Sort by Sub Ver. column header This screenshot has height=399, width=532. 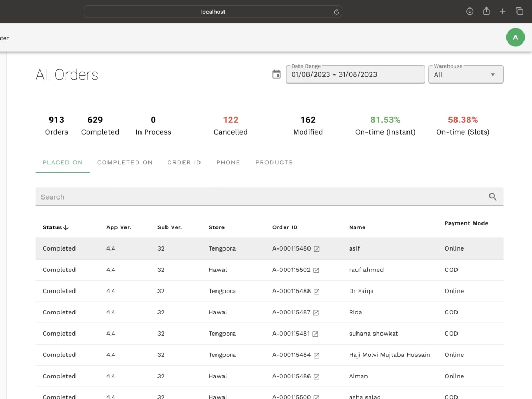click(170, 227)
